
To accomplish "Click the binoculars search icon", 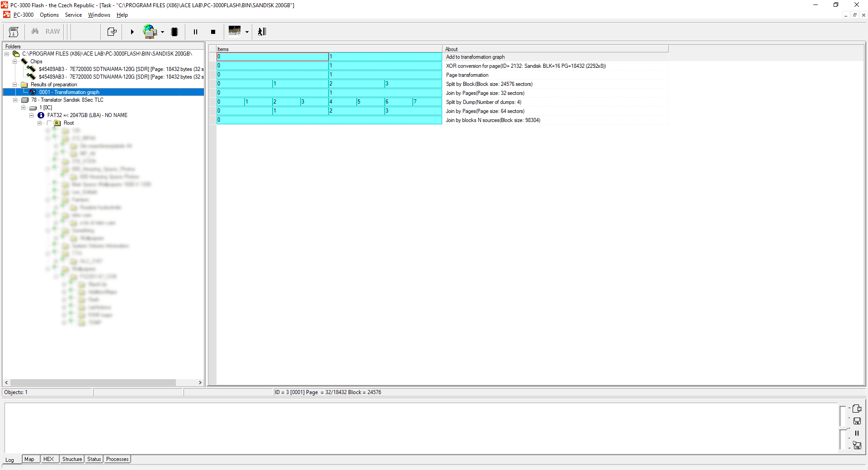I will pyautogui.click(x=35, y=31).
